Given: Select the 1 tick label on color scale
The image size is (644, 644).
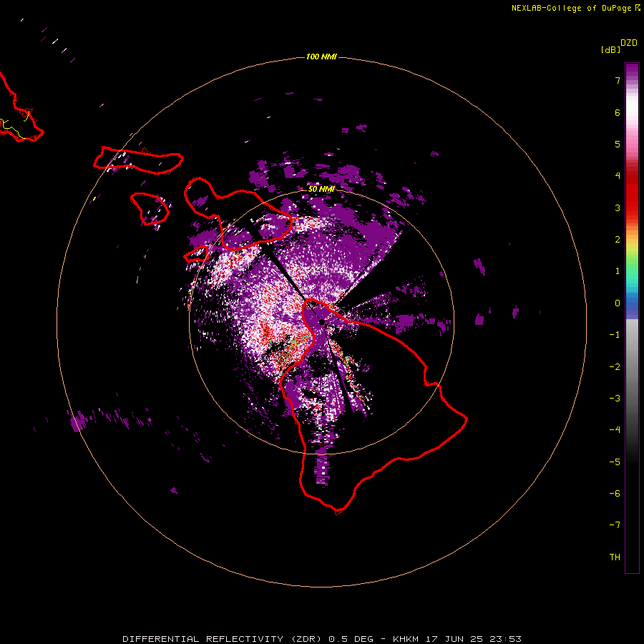Looking at the screenshot, I should [618, 271].
